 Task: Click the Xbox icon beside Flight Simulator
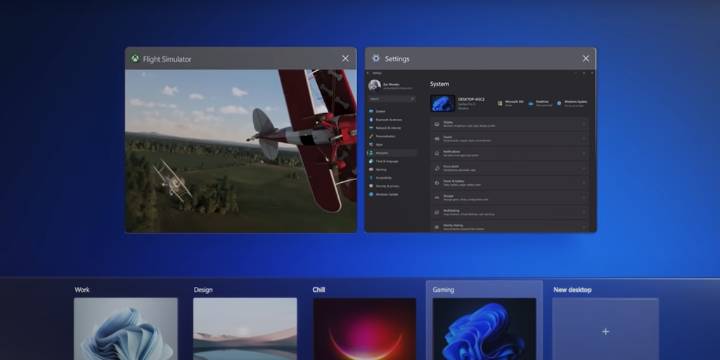pyautogui.click(x=135, y=59)
